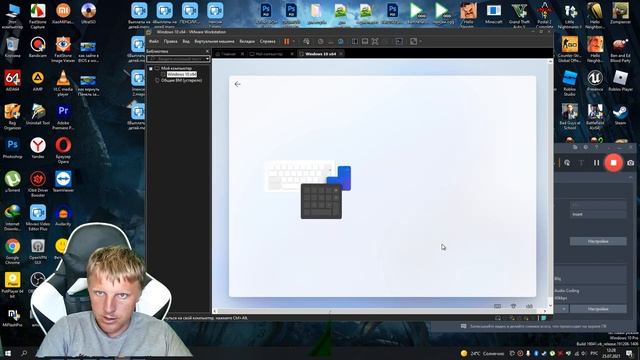Click the weather widget on the taskbar

coord(482,353)
